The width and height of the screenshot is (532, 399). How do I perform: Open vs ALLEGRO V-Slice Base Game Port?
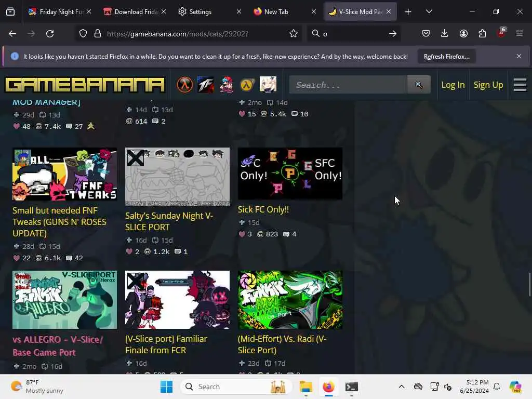pos(58,346)
